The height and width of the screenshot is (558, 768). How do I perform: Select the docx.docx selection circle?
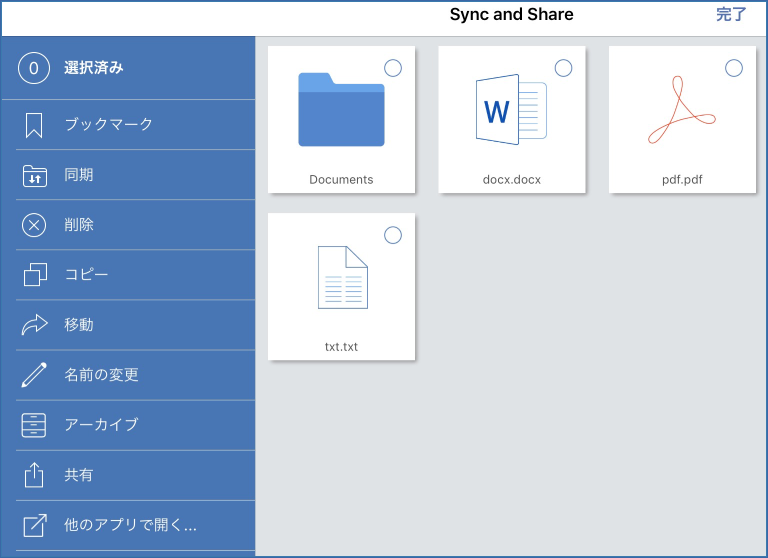(563, 68)
